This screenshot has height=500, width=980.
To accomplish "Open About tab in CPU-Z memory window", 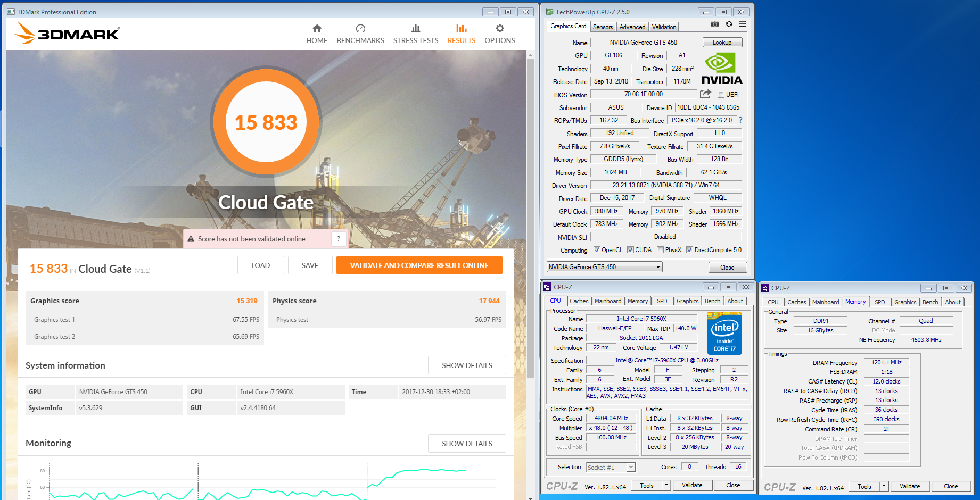I will pyautogui.click(x=953, y=302).
